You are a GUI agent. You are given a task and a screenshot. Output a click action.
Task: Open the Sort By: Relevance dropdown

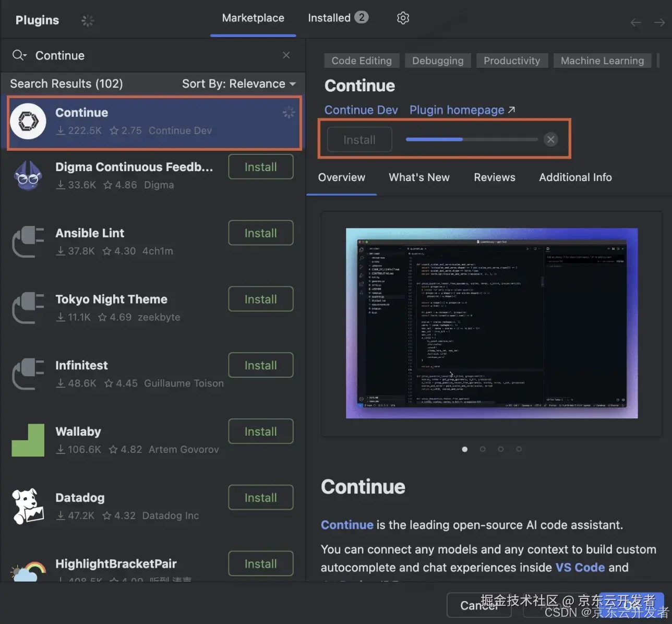(x=239, y=84)
